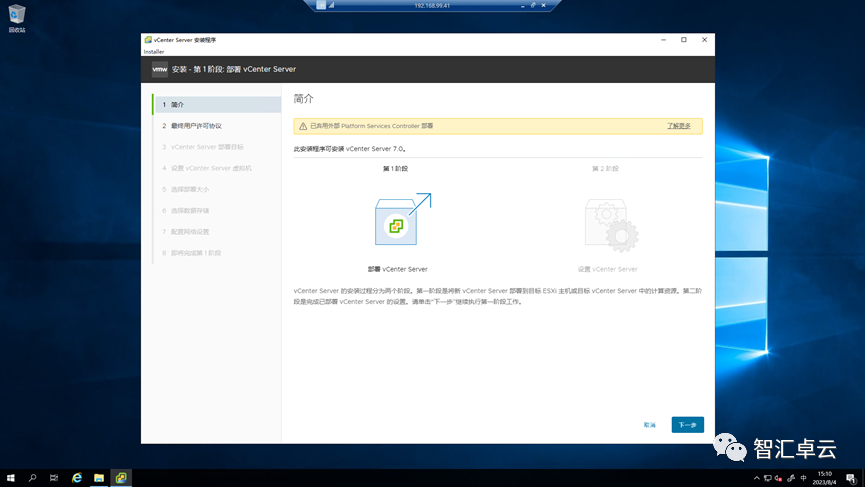This screenshot has width=865, height=487.
Task: Click the greyed Set up vCenter Server gears icon
Action: pos(611,225)
